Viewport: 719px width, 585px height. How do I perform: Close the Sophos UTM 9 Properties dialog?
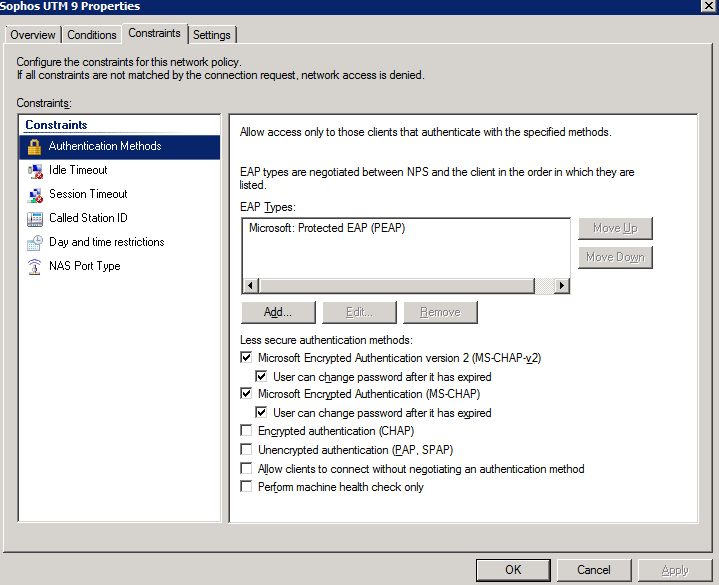pos(708,6)
